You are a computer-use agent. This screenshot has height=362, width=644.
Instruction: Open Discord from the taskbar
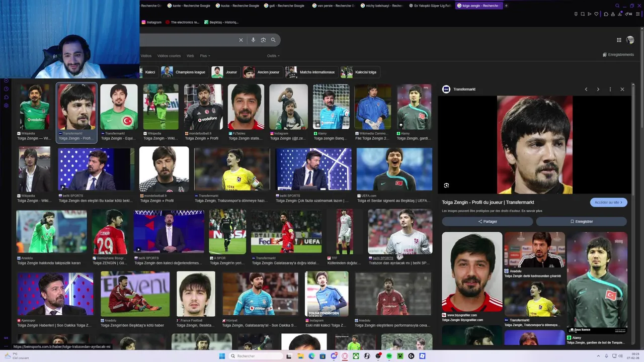334,356
